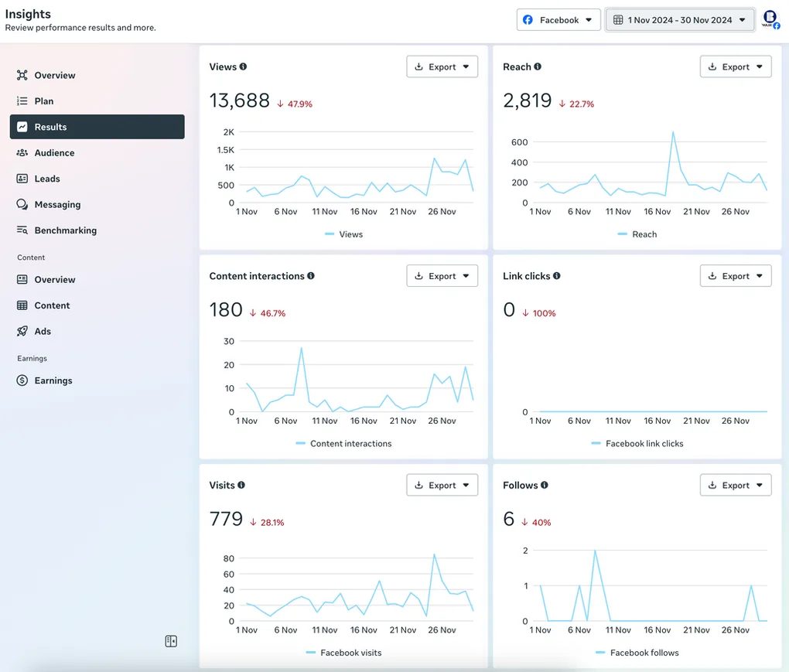Image resolution: width=789 pixels, height=672 pixels.
Task: Go to Overview in main sidebar
Action: pyautogui.click(x=97, y=75)
